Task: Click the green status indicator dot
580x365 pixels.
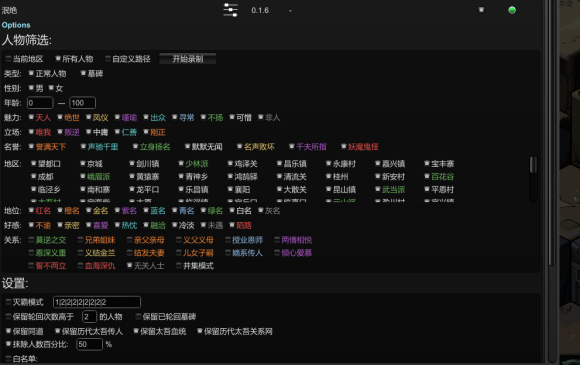Action: pyautogui.click(x=512, y=10)
